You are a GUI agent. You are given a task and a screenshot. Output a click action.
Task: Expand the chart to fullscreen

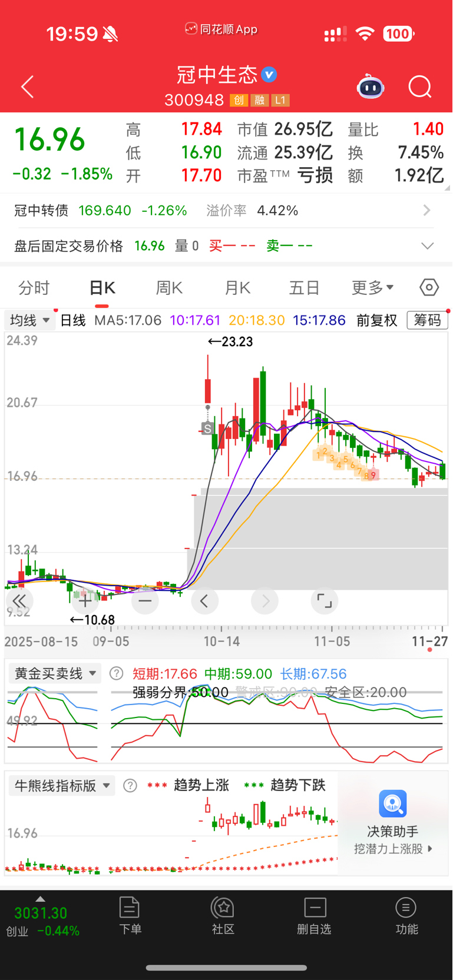click(324, 601)
